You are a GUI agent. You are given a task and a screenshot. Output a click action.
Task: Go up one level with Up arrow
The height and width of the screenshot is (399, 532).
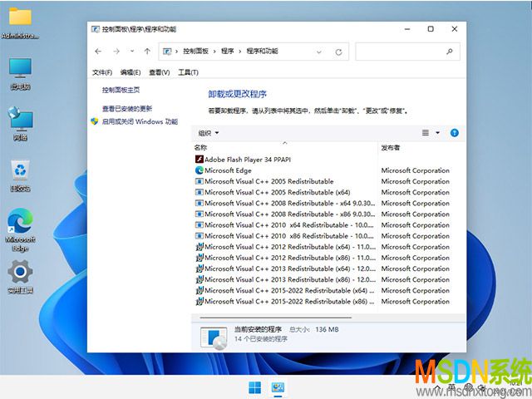pyautogui.click(x=147, y=52)
